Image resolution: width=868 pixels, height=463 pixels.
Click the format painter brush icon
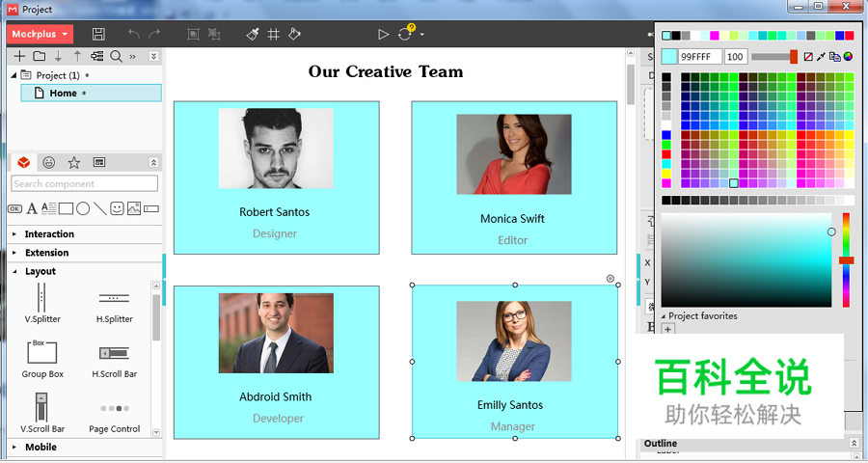point(253,34)
